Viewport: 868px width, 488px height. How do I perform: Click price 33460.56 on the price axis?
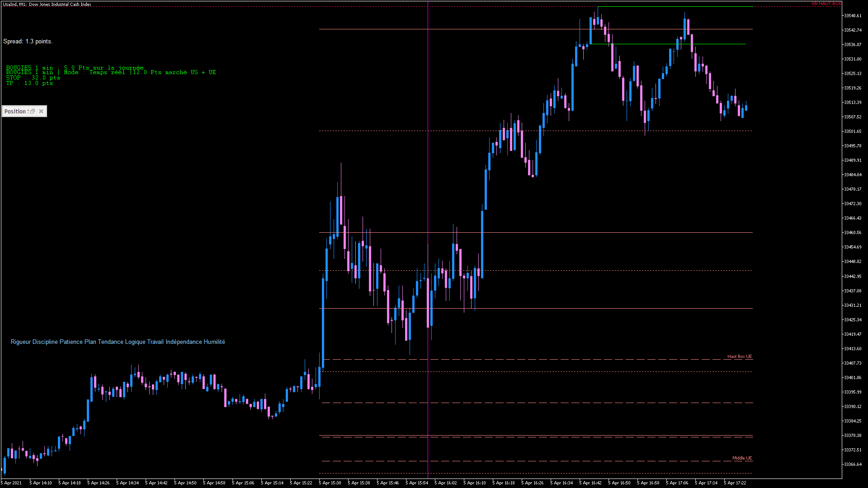click(x=853, y=233)
